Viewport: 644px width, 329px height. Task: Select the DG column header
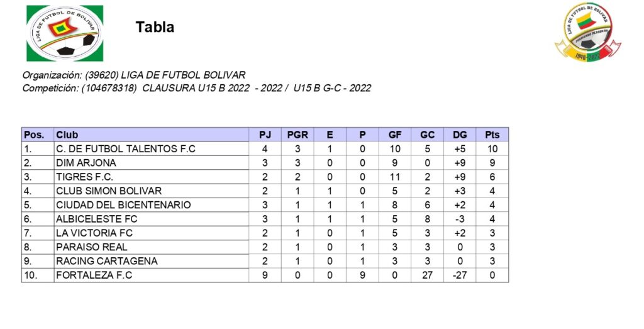tap(460, 135)
